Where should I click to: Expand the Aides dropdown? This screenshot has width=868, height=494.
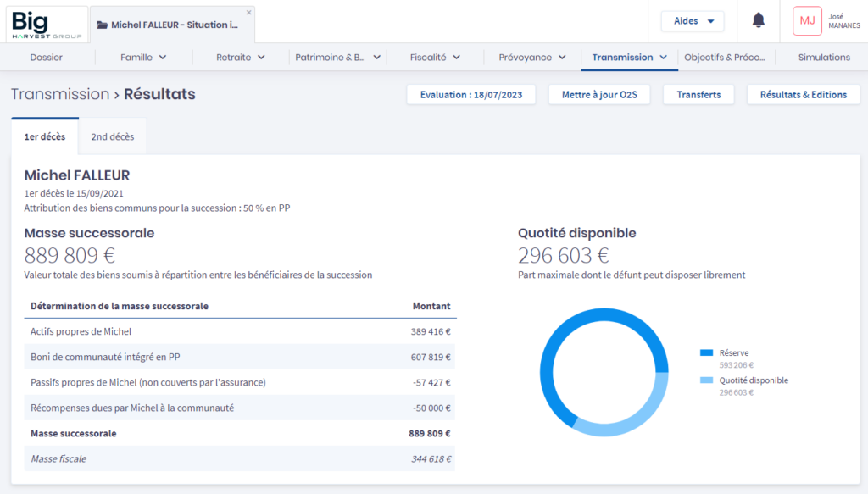pos(693,21)
